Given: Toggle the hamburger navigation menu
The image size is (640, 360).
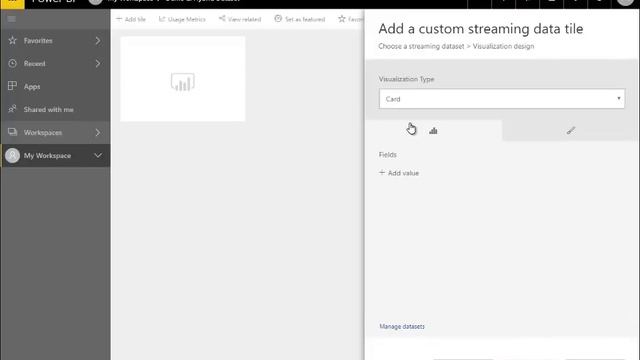Looking at the screenshot, I should (x=11, y=19).
